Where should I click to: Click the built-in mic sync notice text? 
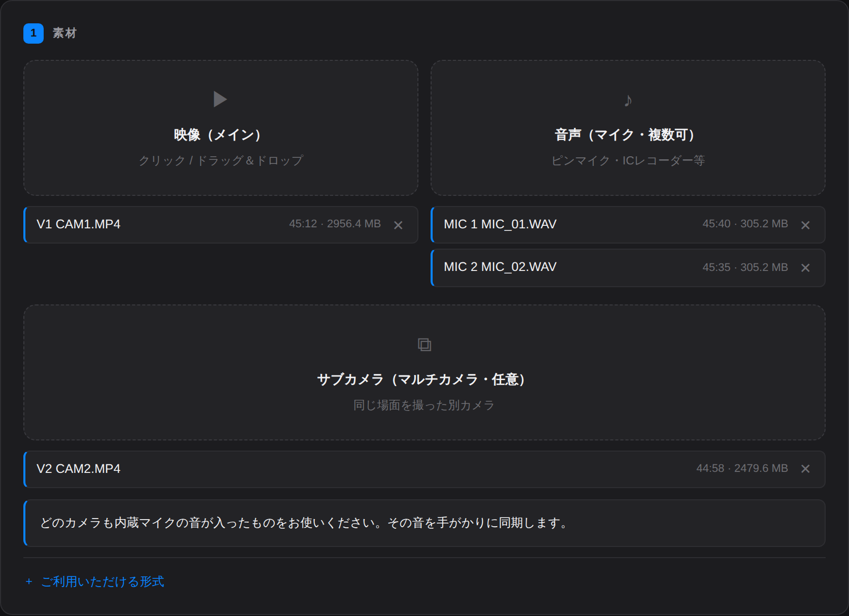point(304,523)
